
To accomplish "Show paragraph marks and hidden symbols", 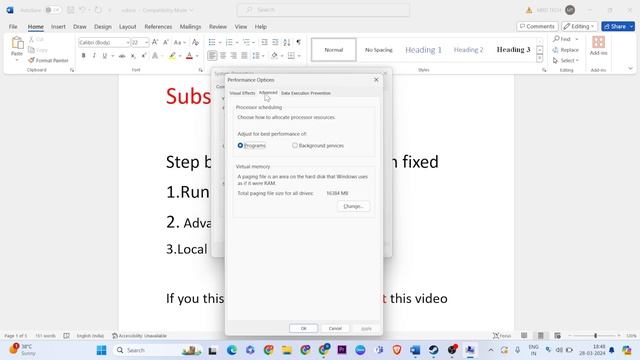I will click(299, 42).
